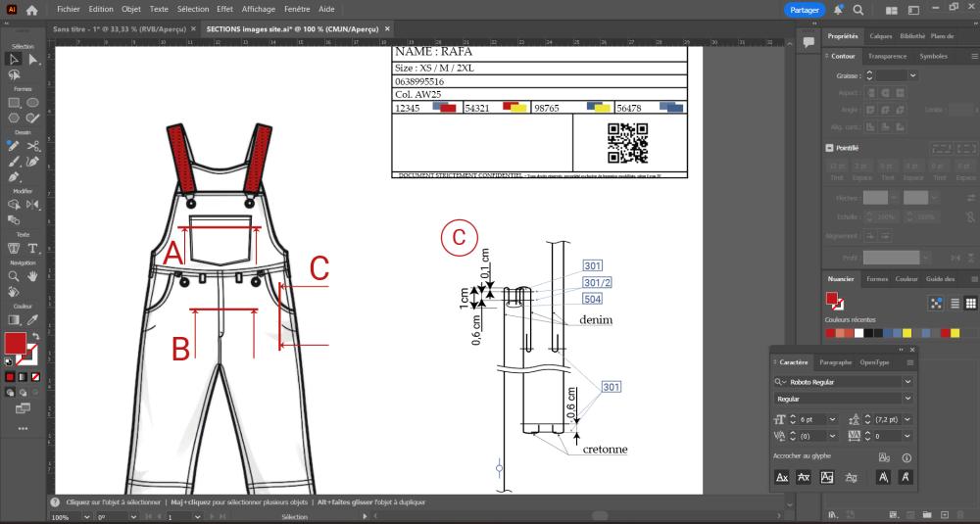Select the Rectangle shape tool
The image size is (980, 524).
14,103
